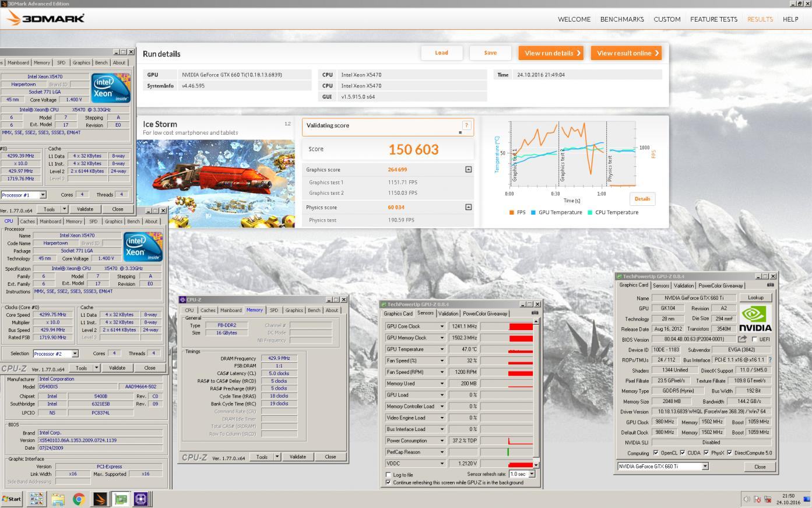This screenshot has height=508, width=812.
Task: Click the Intel Xeon logo in upper CPU-Z window
Action: [111, 89]
